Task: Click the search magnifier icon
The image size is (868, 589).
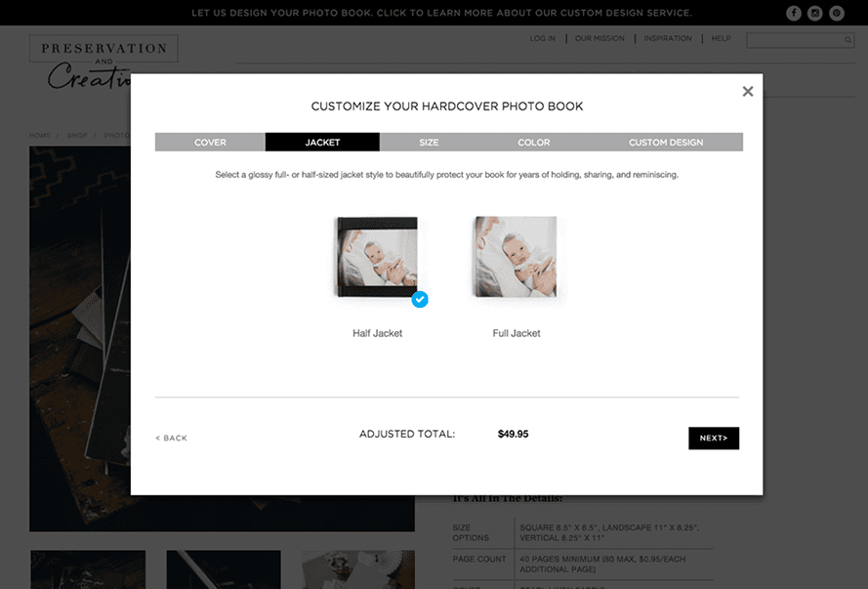Action: click(847, 40)
